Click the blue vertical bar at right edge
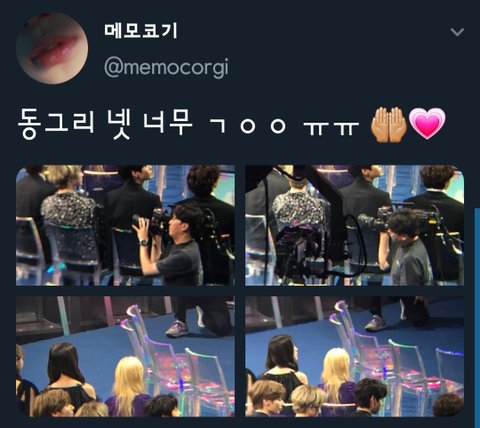The width and height of the screenshot is (480, 428). (x=477, y=317)
